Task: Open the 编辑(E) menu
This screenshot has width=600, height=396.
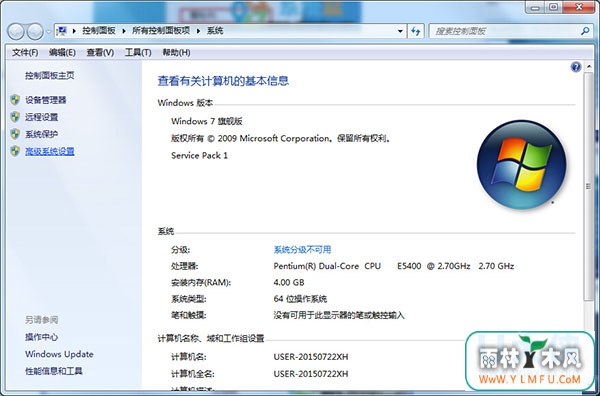Action: point(62,52)
